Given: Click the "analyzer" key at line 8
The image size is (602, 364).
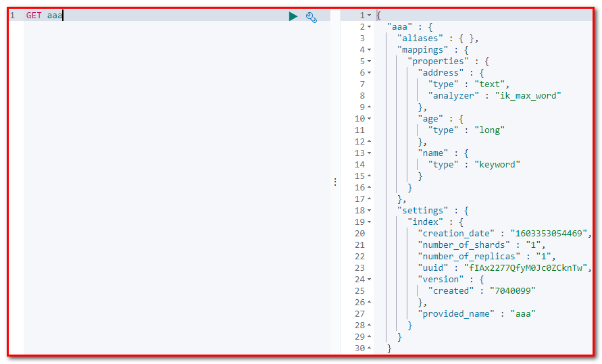Looking at the screenshot, I should [x=453, y=96].
